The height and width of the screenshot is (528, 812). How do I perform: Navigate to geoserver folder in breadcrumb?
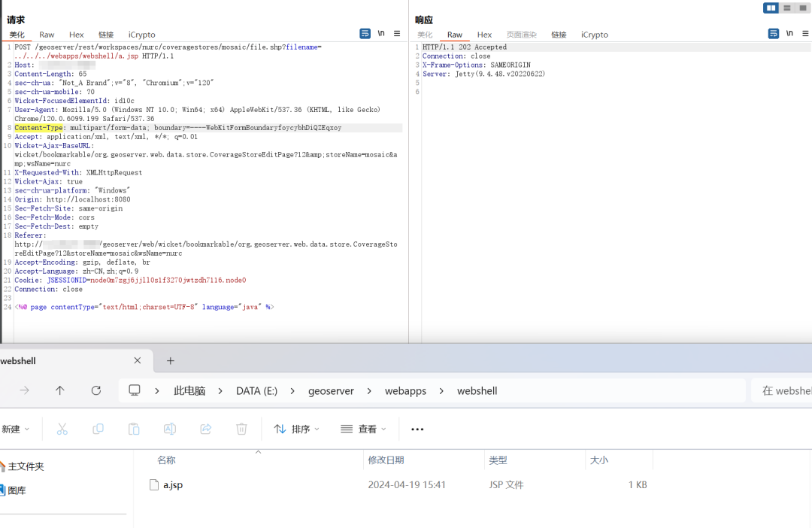point(331,390)
